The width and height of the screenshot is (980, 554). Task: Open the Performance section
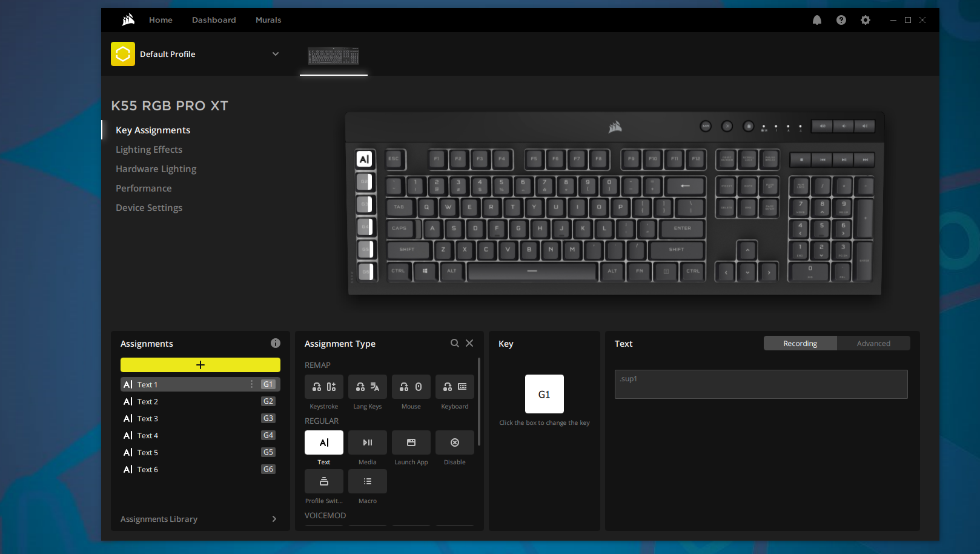(x=144, y=189)
